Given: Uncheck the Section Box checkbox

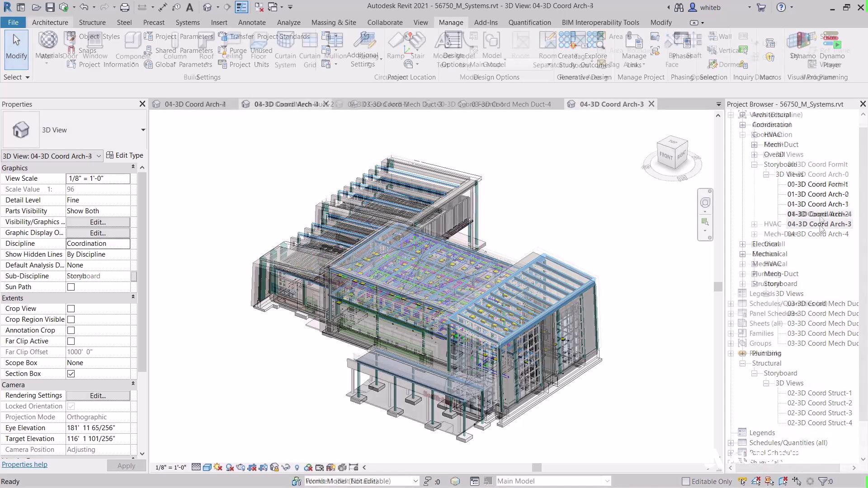Looking at the screenshot, I should 71,374.
